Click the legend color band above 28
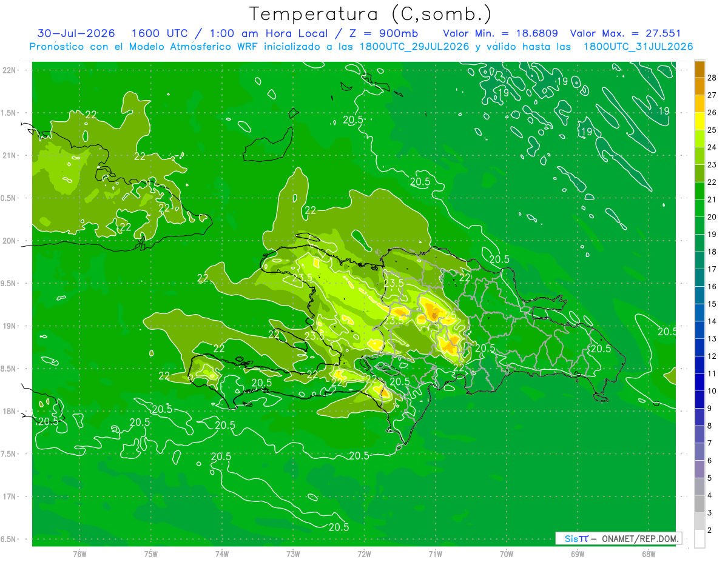The height and width of the screenshot is (562, 728). [699, 69]
